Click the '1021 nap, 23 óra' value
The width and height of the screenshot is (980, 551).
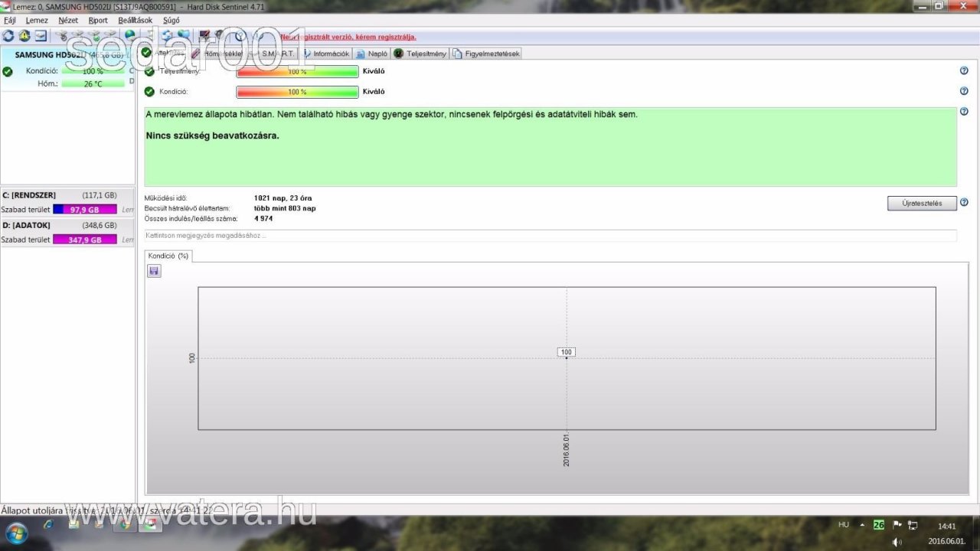283,198
